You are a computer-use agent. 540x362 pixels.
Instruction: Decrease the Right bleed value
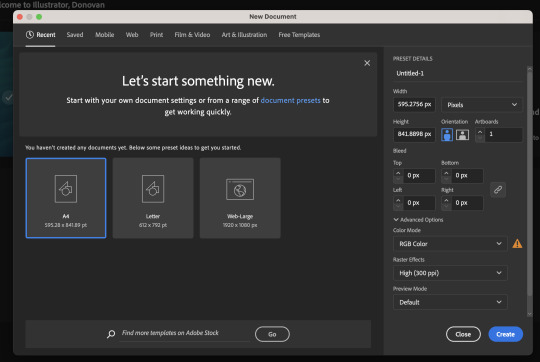pos(446,206)
